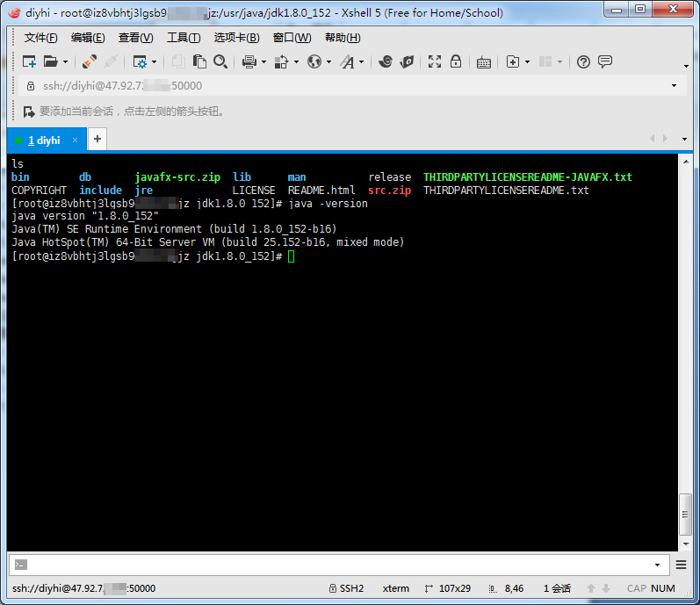700x605 pixels.
Task: Open the 窗口(W) menu
Action: [292, 38]
